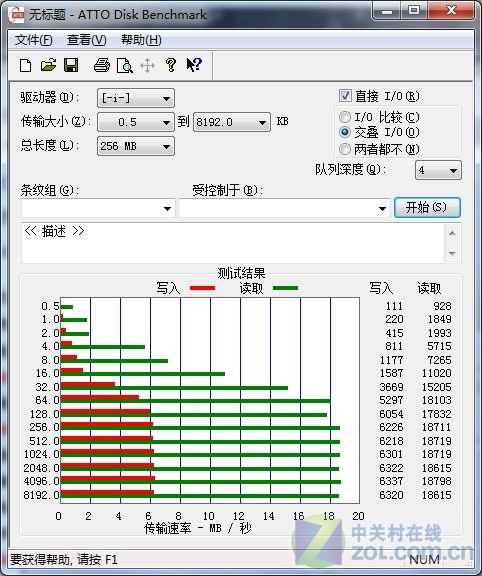Click inside the 描述 description text box
Image resolution: width=482 pixels, height=576 pixels.
[234, 243]
